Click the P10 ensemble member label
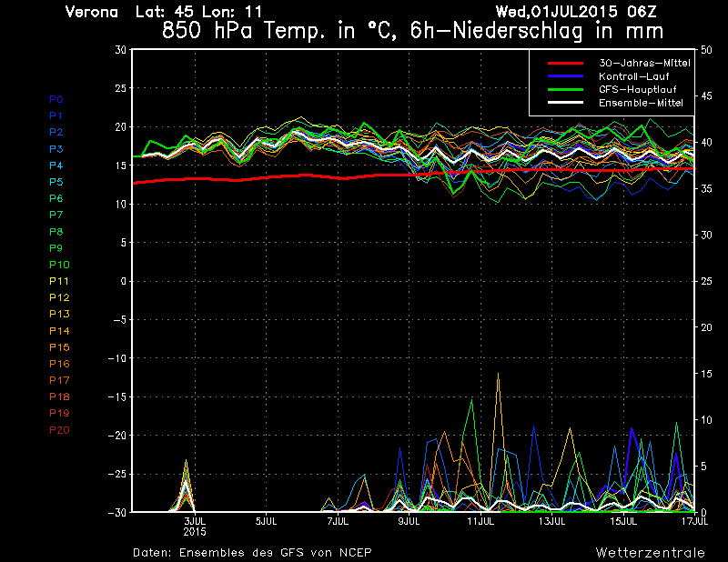 coord(58,265)
